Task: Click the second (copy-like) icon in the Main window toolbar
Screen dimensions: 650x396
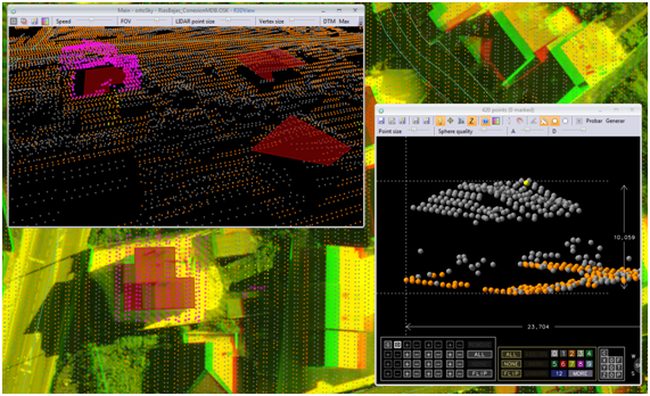Action: point(24,21)
